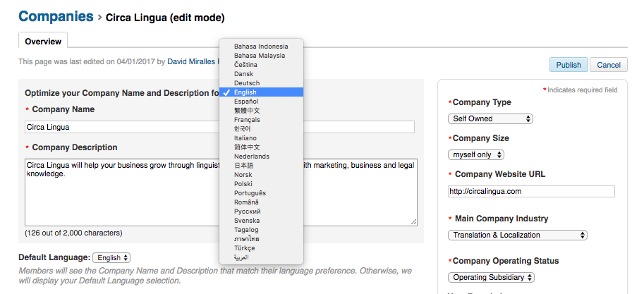The height and width of the screenshot is (294, 644).
Task: Open the Company Type dropdown
Action: point(490,118)
